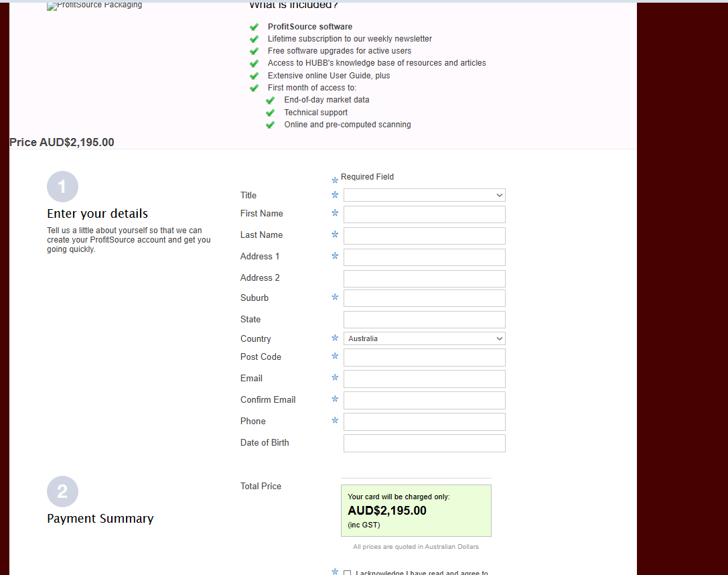The image size is (728, 575).
Task: Click into the Phone field
Action: (424, 422)
